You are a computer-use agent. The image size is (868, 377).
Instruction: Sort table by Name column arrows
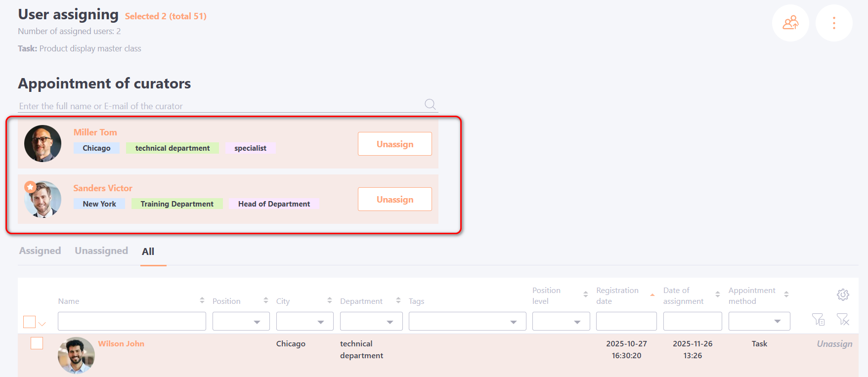[202, 300]
